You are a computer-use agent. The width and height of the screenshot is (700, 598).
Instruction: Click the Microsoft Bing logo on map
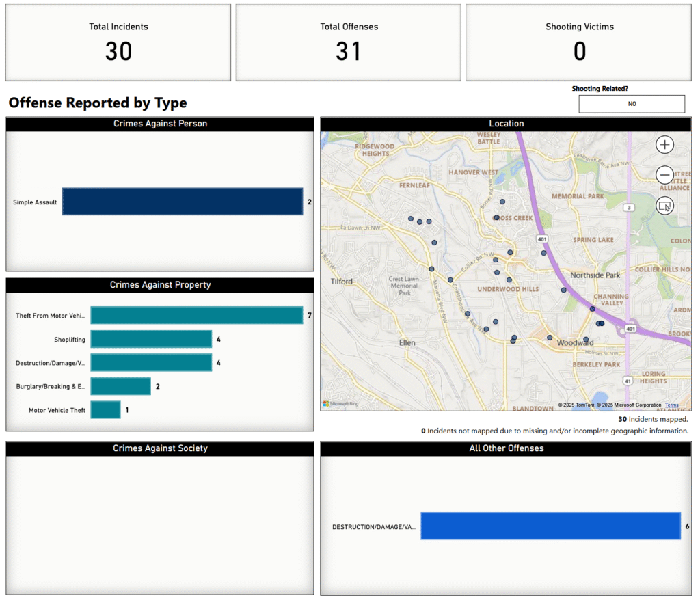point(340,404)
